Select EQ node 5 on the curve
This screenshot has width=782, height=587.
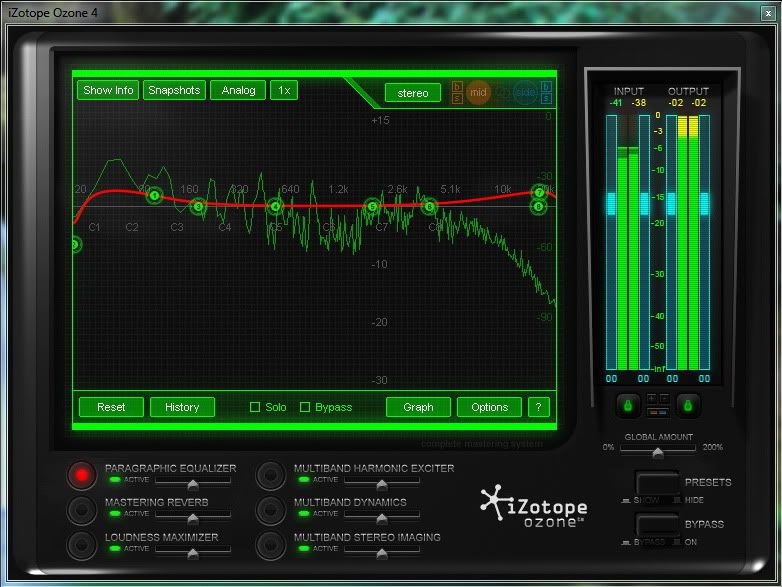tap(372, 206)
